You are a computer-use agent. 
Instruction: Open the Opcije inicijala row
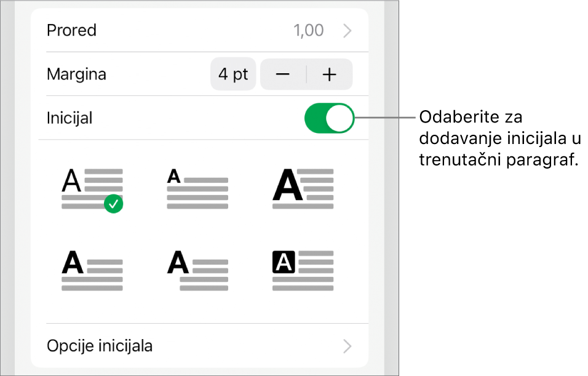pyautogui.click(x=199, y=346)
